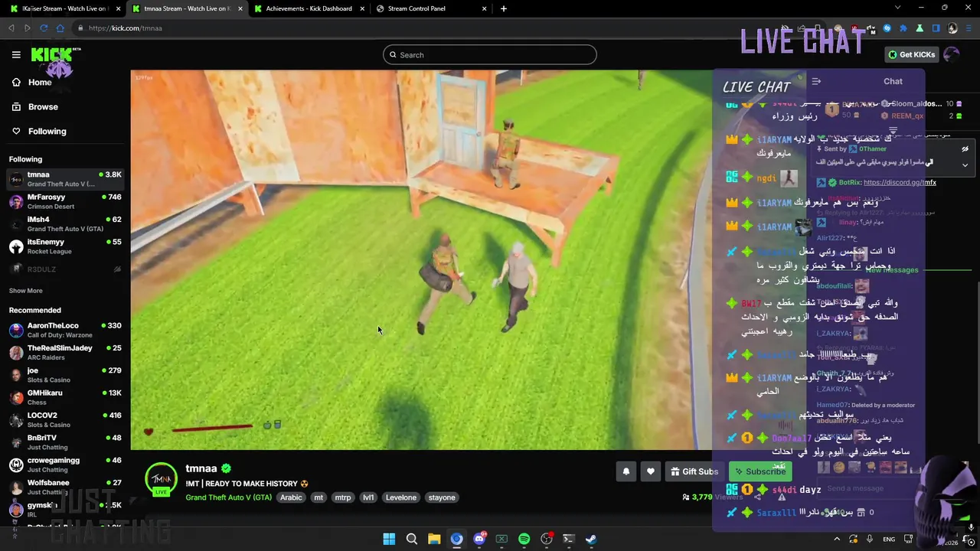Focus the Search field

(490, 55)
